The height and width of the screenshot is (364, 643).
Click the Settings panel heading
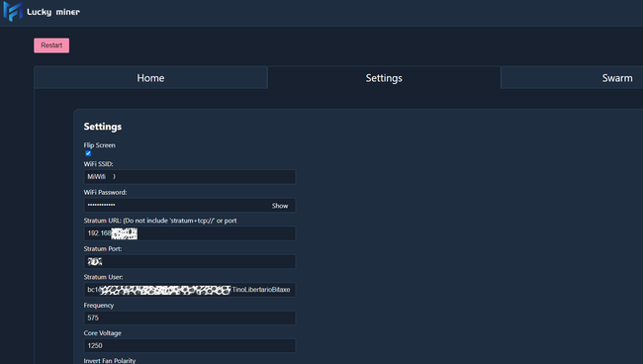click(103, 127)
